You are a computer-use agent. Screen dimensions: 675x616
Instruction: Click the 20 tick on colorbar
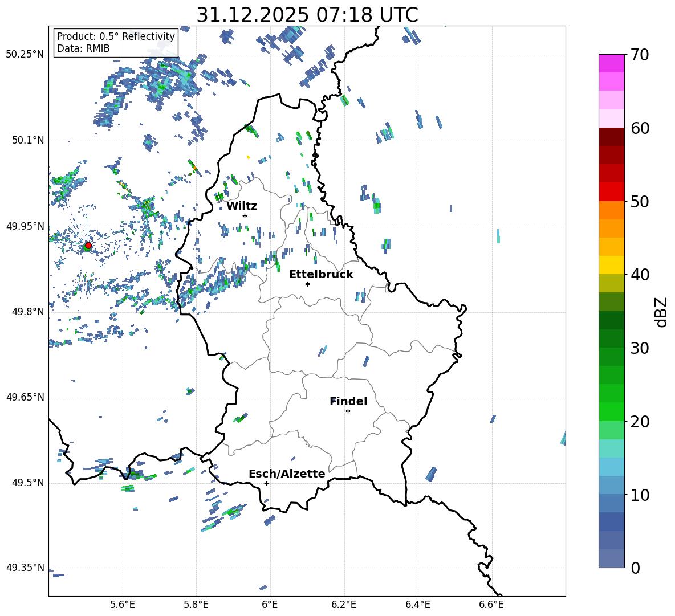pos(640,421)
